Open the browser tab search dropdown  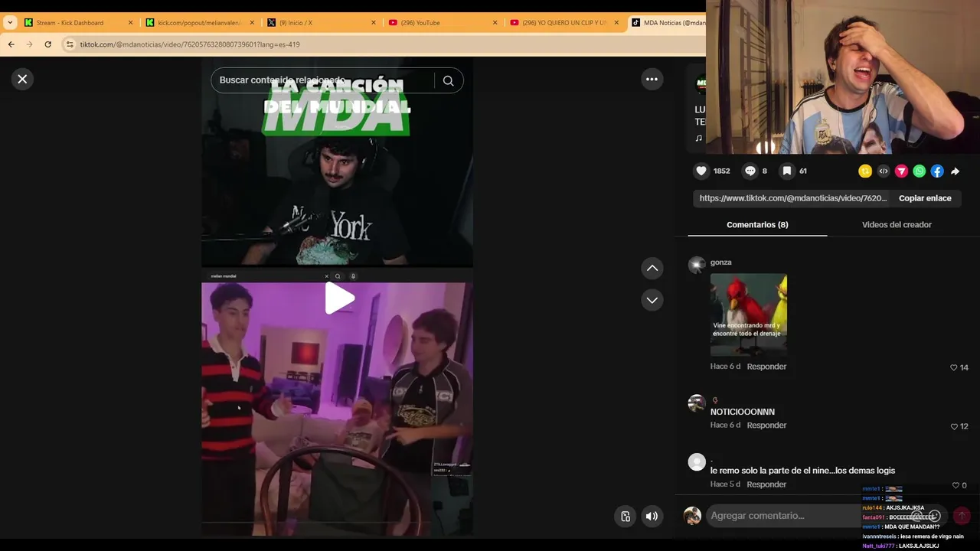click(x=10, y=23)
